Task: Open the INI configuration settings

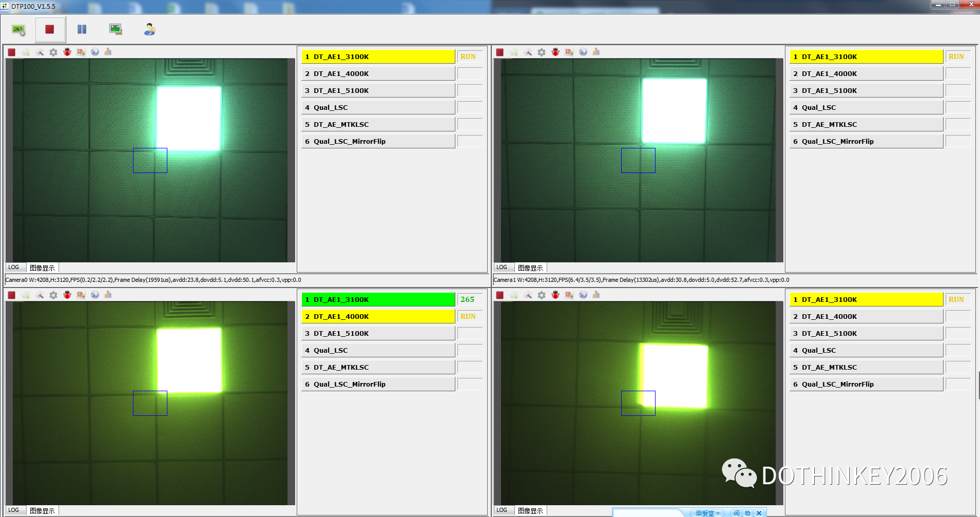Action: 19,30
